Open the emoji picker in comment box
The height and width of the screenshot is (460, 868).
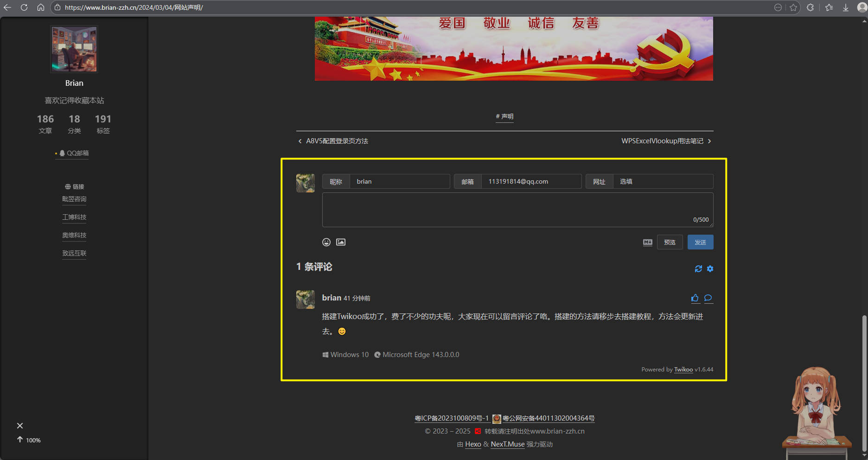pos(326,242)
